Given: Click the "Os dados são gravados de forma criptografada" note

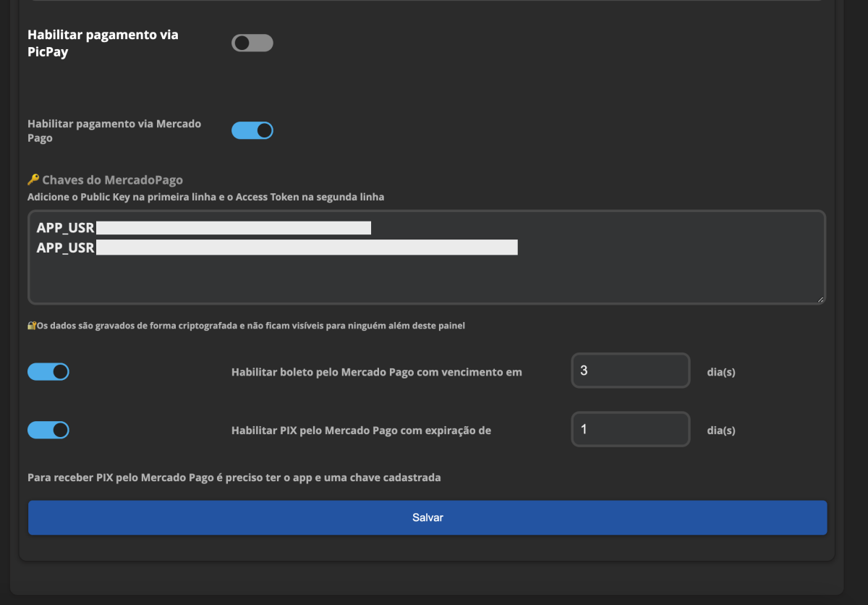Looking at the screenshot, I should (x=250, y=326).
